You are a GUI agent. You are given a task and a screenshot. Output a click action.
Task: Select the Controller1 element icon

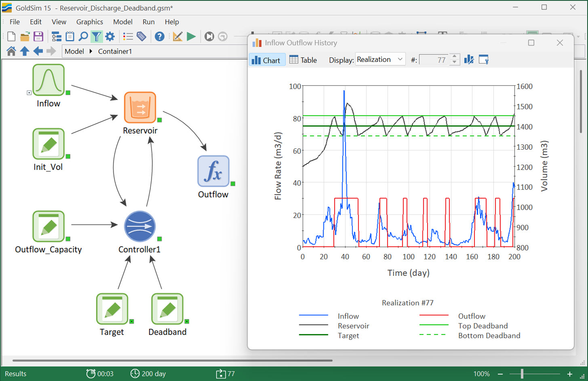(140, 226)
